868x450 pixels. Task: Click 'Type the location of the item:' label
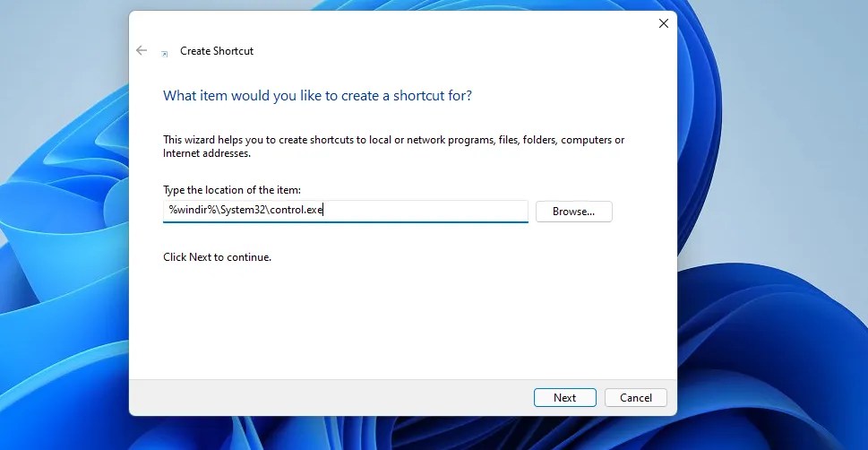tap(232, 190)
